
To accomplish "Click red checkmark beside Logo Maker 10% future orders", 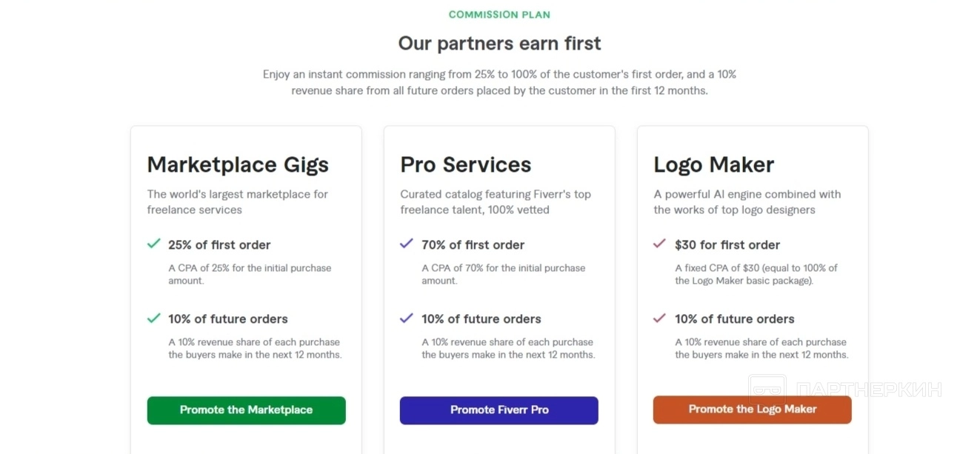I will pyautogui.click(x=659, y=318).
